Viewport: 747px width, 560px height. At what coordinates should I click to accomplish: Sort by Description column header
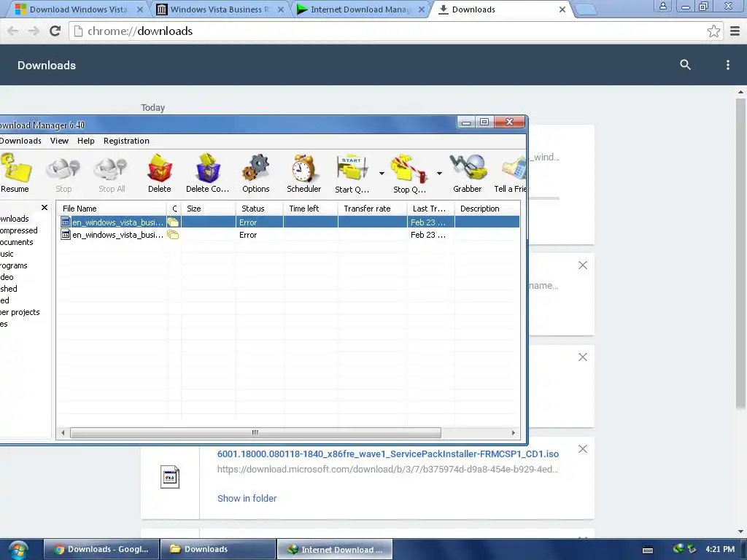tap(487, 209)
